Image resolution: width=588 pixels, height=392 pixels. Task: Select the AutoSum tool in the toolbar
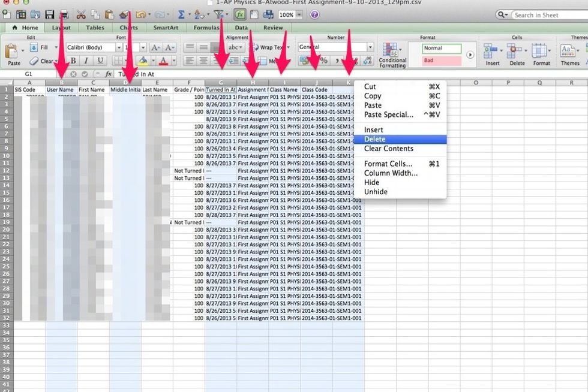181,15
